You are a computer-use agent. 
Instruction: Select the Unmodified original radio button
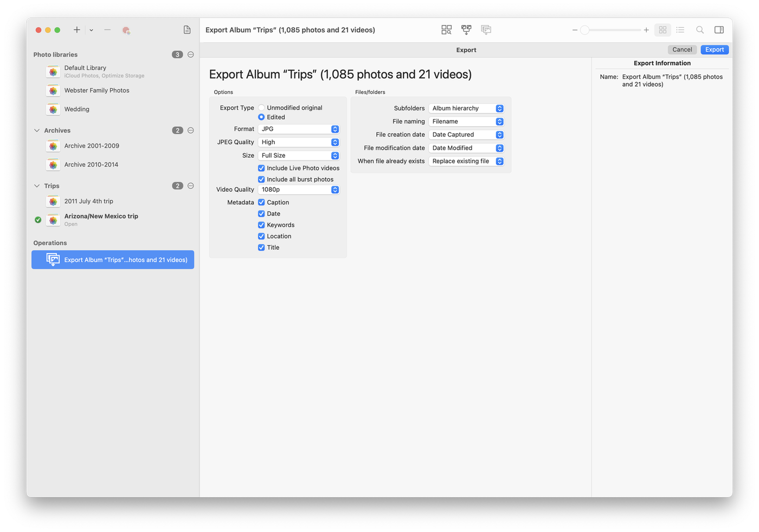tap(261, 108)
